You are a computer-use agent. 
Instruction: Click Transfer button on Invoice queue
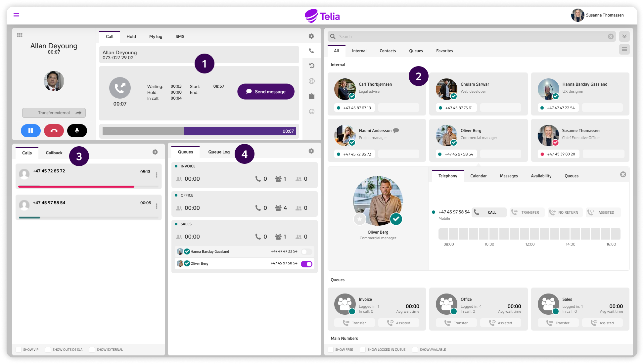[354, 323]
